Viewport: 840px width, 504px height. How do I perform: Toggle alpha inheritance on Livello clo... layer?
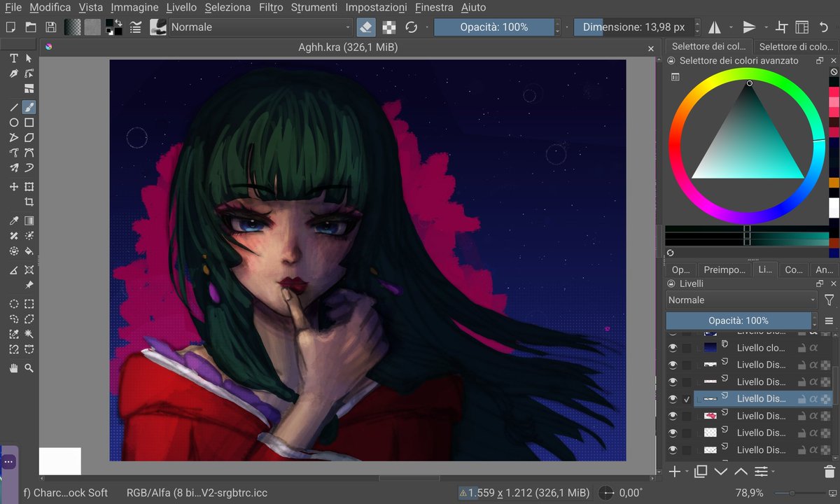(813, 348)
